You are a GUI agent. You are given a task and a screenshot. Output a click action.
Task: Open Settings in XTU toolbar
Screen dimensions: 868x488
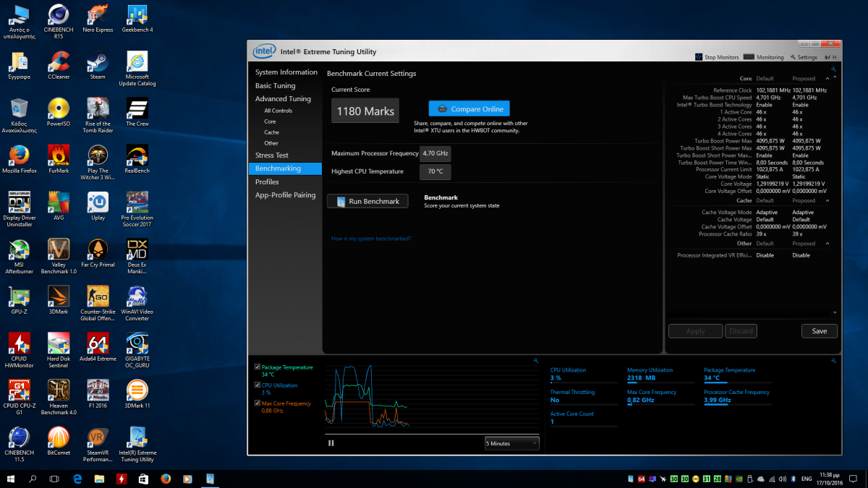coord(804,57)
